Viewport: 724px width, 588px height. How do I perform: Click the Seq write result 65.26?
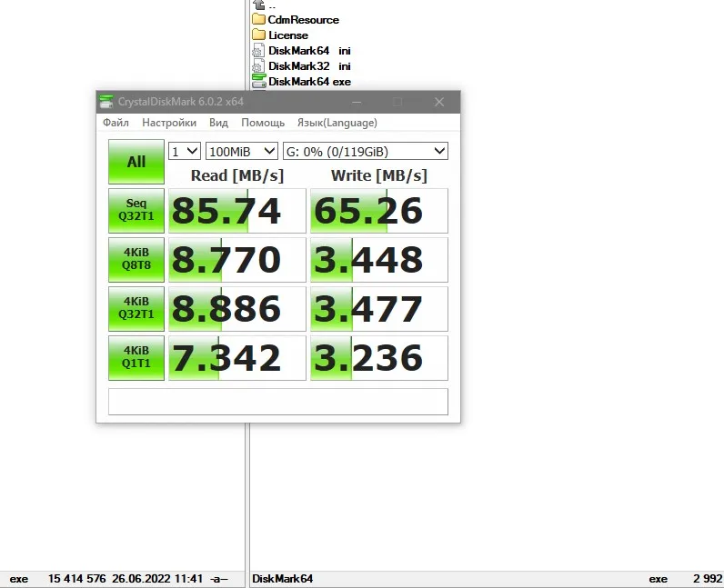(379, 211)
